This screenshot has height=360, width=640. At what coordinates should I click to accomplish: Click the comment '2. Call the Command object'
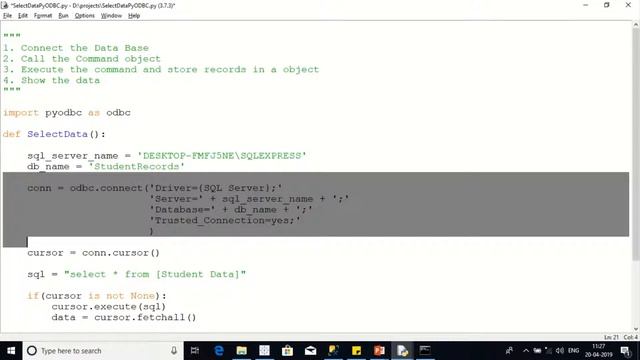tap(82, 59)
